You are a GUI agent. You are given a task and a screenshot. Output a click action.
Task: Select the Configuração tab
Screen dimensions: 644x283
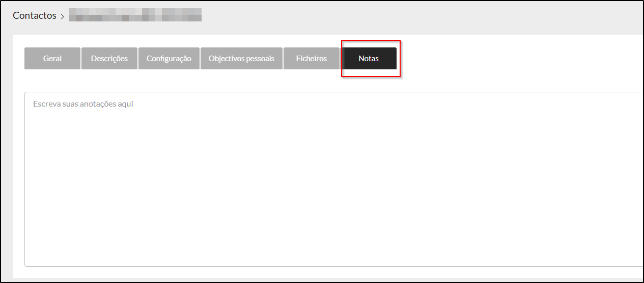(169, 59)
